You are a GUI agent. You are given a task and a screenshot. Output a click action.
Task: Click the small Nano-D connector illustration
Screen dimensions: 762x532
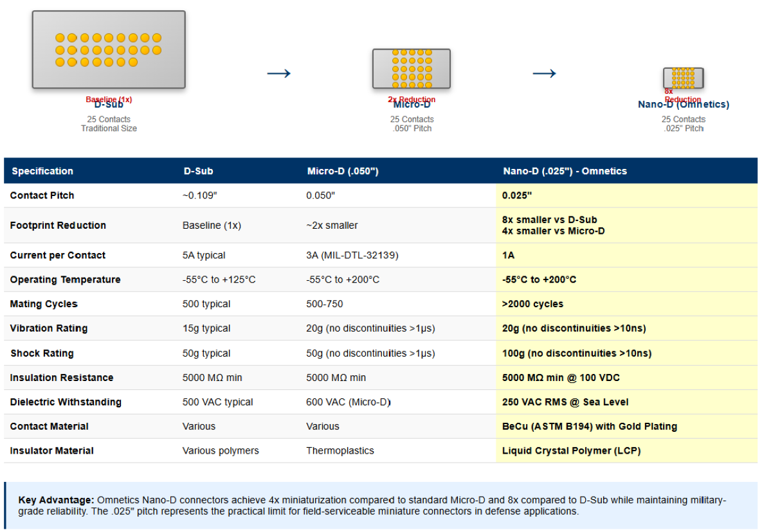[x=684, y=78]
